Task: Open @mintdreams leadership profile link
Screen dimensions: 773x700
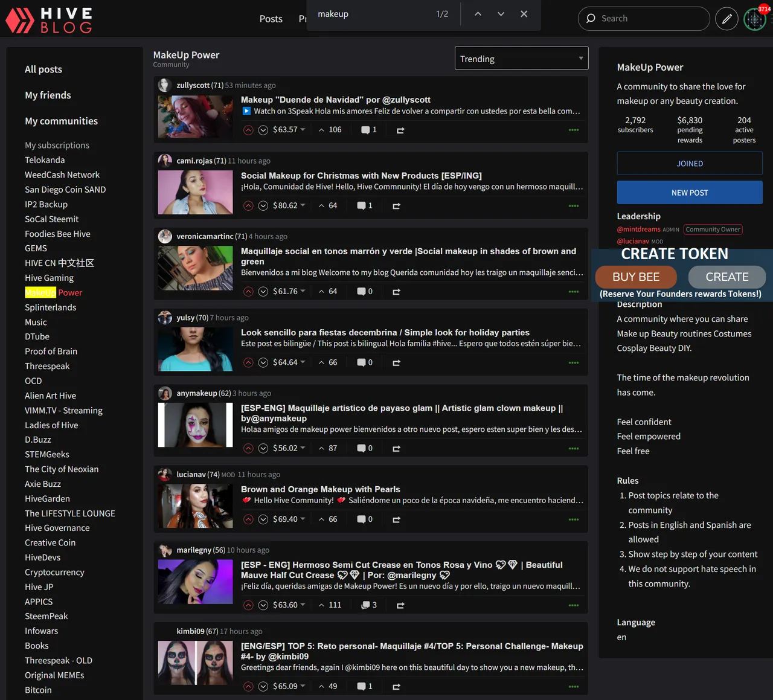Action: coord(638,230)
